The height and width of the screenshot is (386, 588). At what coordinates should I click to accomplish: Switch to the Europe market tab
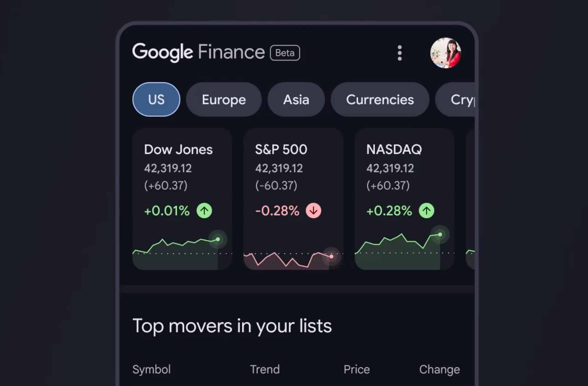[224, 99]
